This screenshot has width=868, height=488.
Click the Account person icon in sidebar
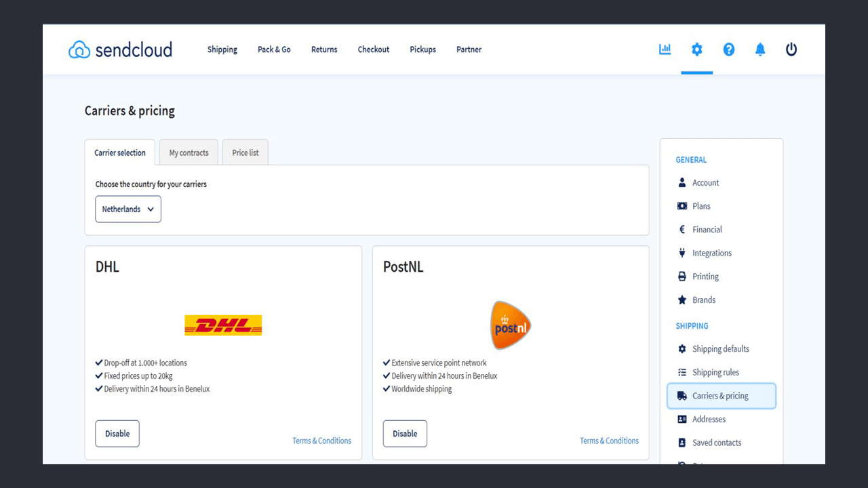682,183
